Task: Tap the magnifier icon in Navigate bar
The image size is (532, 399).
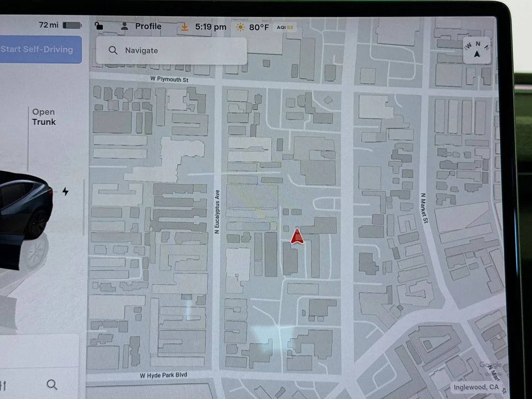Action: click(x=113, y=50)
